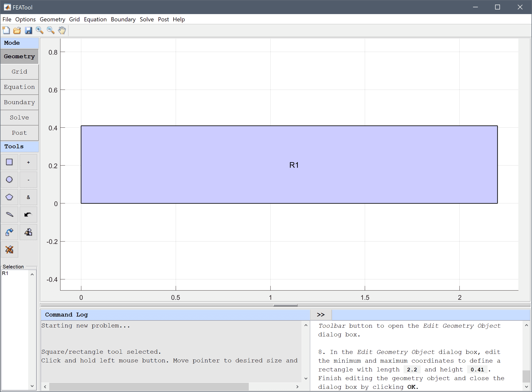This screenshot has height=392, width=532.
Task: Click the >> command prompt button
Action: coord(321,315)
